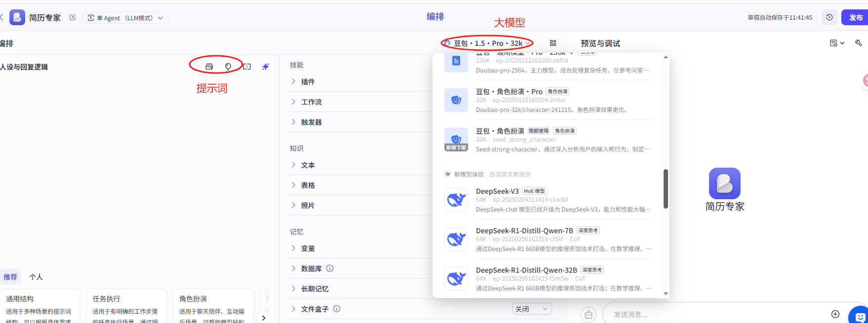Click the info icon next to 文件盒子

(x=337, y=309)
